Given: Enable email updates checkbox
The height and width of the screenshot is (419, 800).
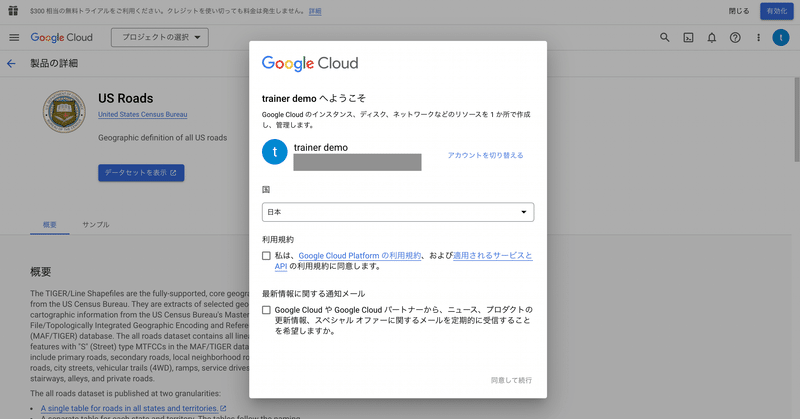Looking at the screenshot, I should [x=266, y=311].
